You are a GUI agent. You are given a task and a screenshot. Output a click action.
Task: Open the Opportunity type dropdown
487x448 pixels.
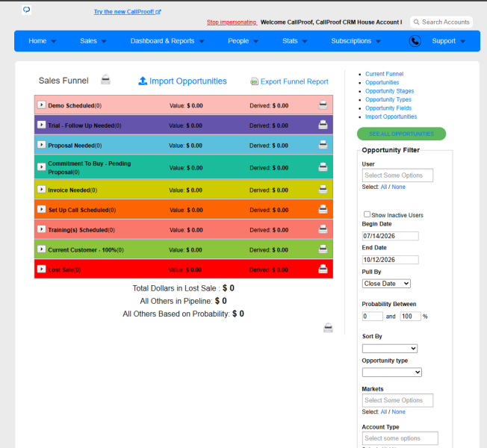(392, 372)
